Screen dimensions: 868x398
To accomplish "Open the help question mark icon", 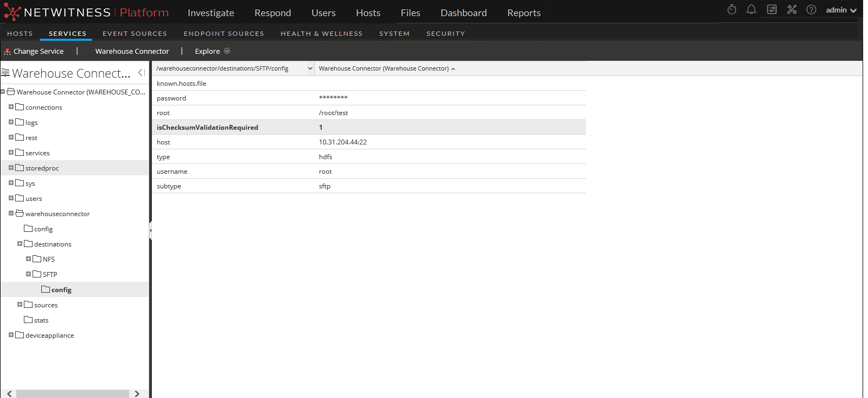I will (x=812, y=9).
